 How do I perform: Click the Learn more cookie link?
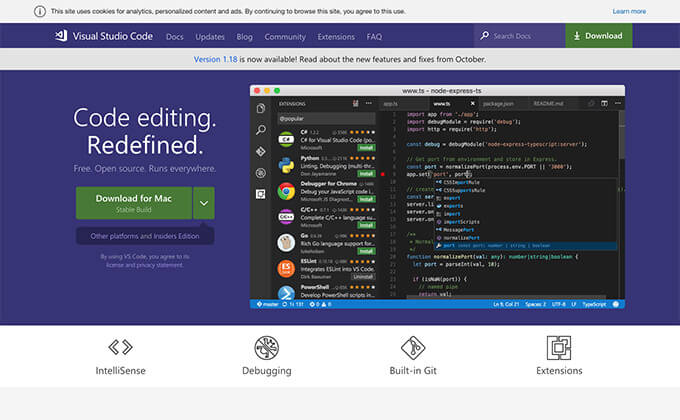(x=629, y=11)
